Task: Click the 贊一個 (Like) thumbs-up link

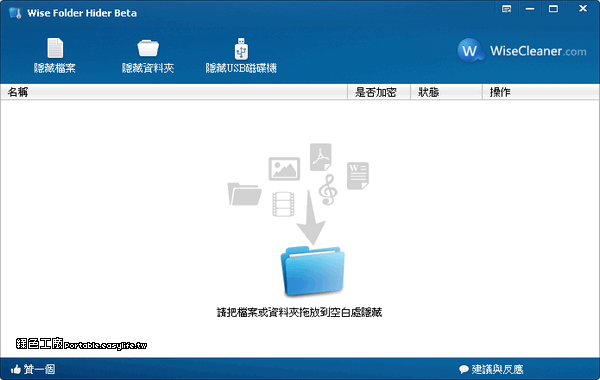Action: (x=33, y=369)
